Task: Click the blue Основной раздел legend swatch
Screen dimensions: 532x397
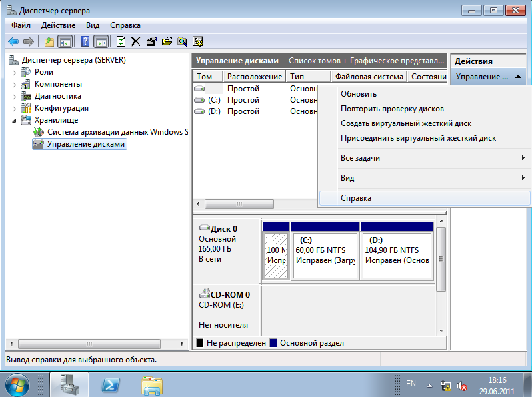Action: [273, 343]
